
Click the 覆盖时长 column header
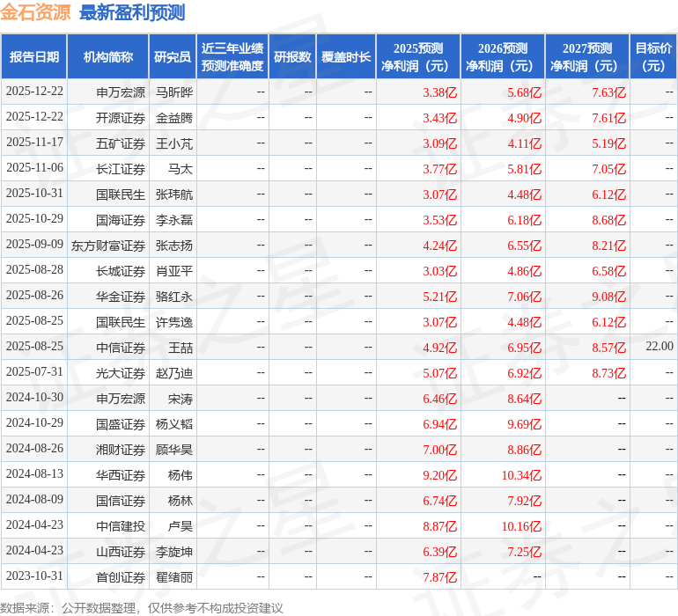coord(346,56)
